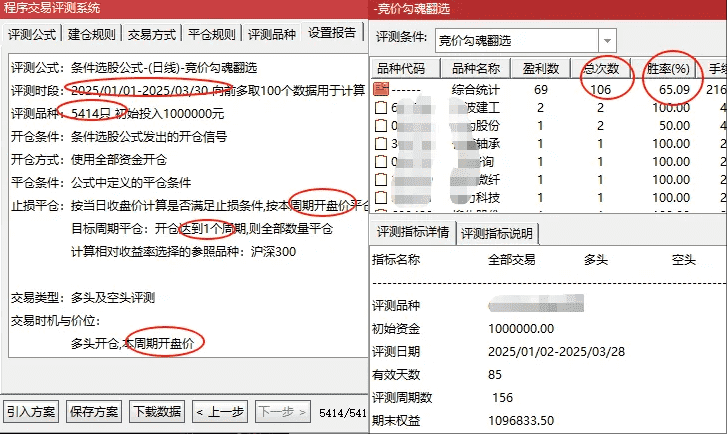Sort by the 胜率(%) column header
The width and height of the screenshot is (727, 434).
tap(670, 68)
